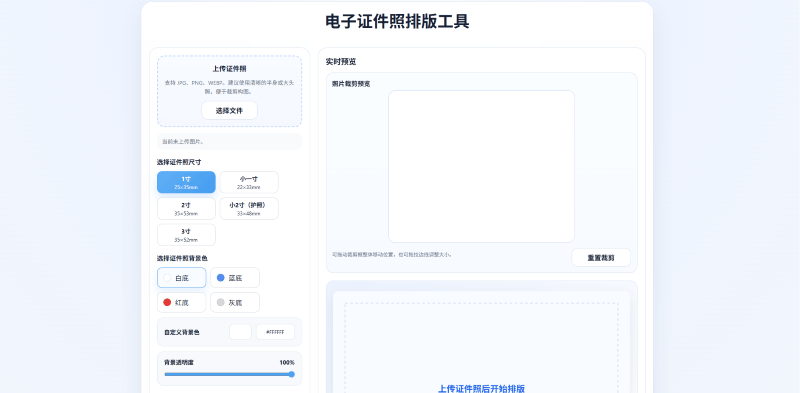800x393 pixels.
Task: Select 灰底 gray background option
Action: coord(235,303)
